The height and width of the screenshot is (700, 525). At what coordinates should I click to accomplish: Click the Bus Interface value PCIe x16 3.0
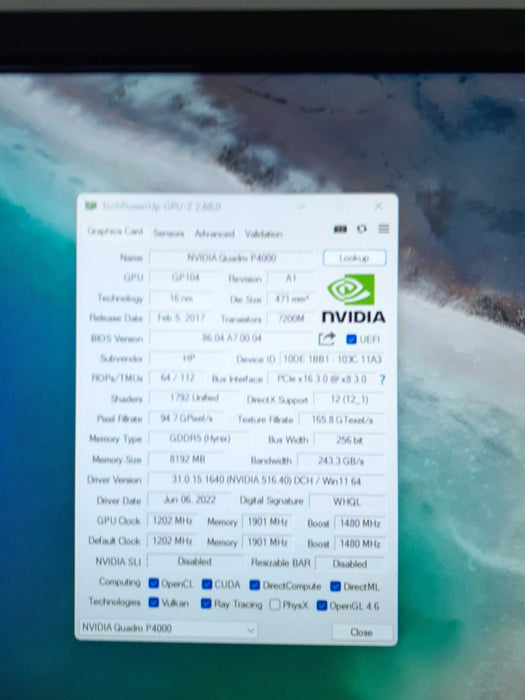pyautogui.click(x=321, y=379)
